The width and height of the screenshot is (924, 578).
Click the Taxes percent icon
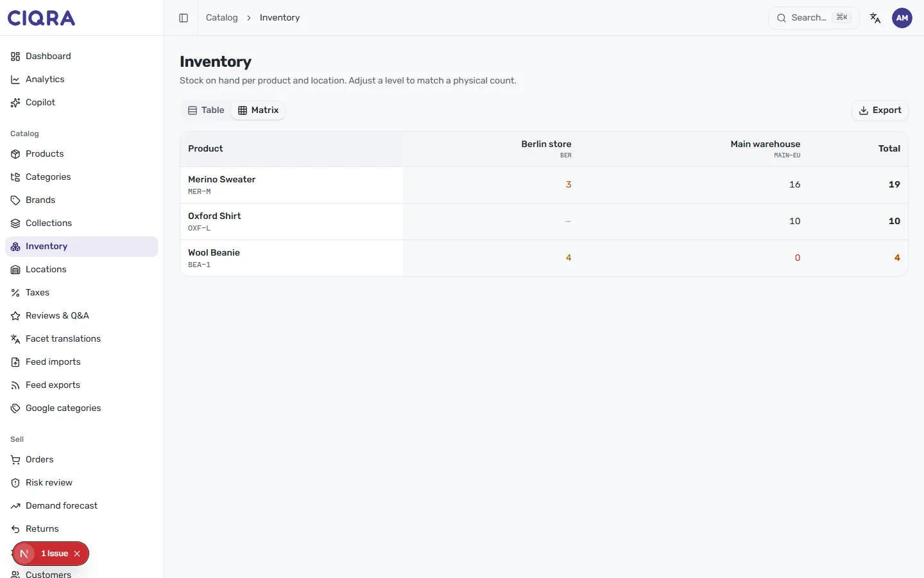point(15,293)
